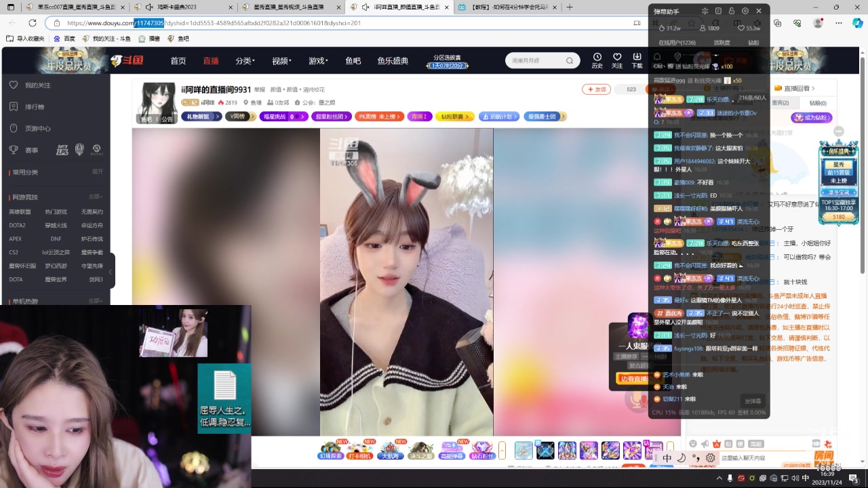Click 友邻 button
Screen dimensions: 868x488
pyautogui.click(x=596, y=89)
